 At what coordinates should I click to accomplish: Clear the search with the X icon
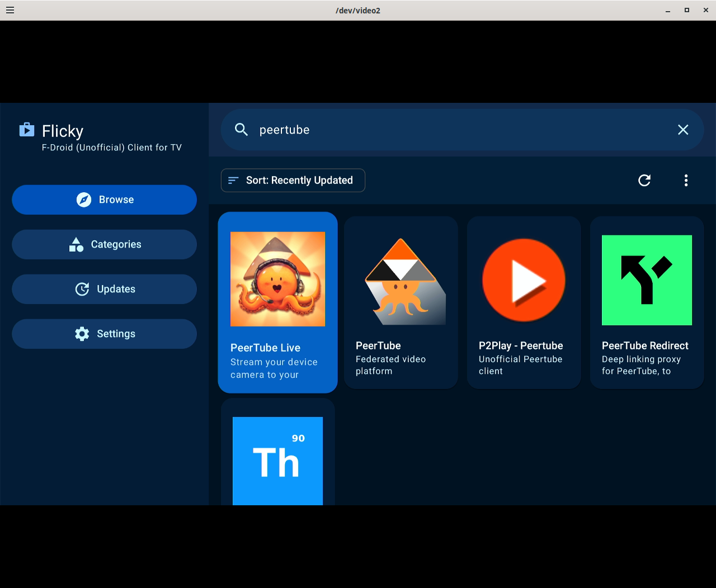(x=683, y=129)
